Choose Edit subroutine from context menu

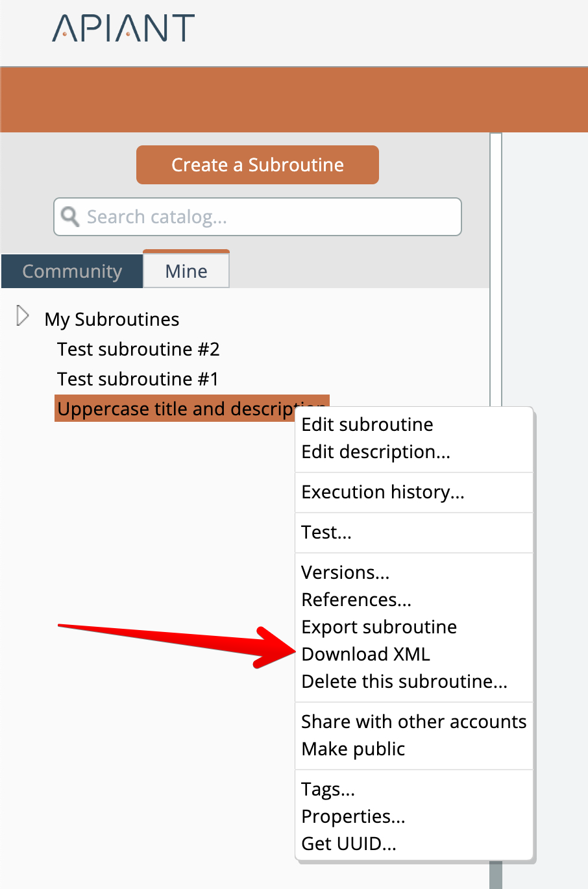367,424
